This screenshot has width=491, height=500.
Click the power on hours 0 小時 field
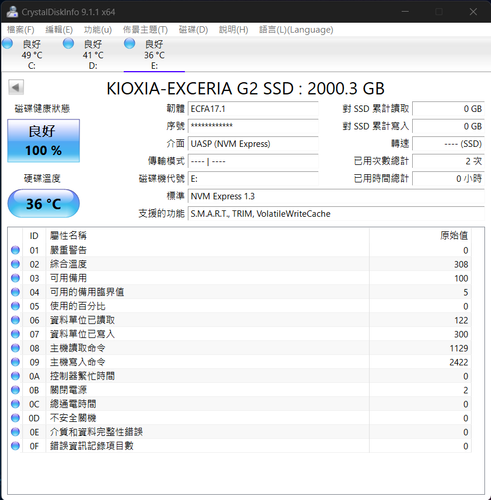(x=448, y=179)
